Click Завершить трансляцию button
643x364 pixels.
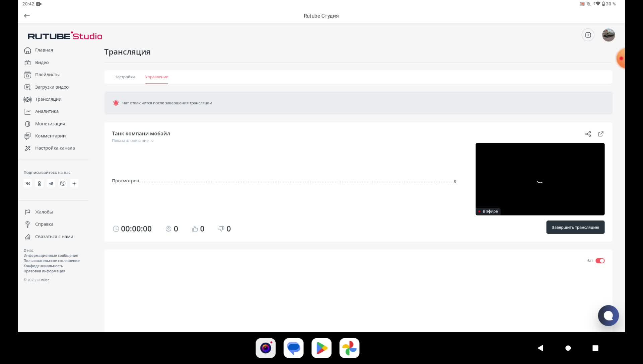pos(575,227)
